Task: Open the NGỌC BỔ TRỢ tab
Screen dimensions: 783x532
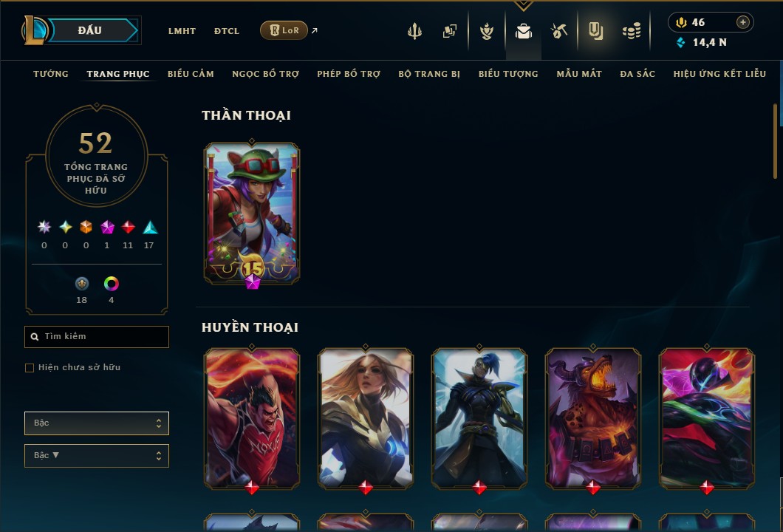Action: tap(266, 74)
